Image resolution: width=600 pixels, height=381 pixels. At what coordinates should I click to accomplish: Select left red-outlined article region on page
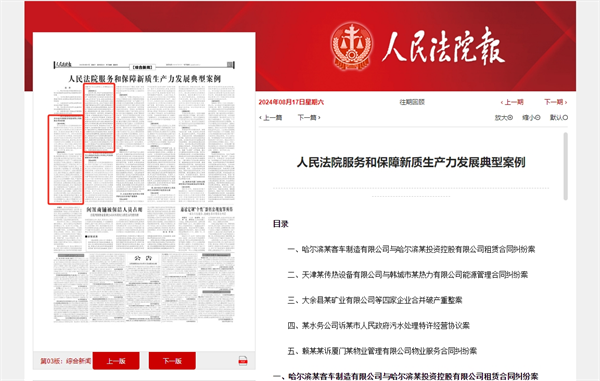65,159
